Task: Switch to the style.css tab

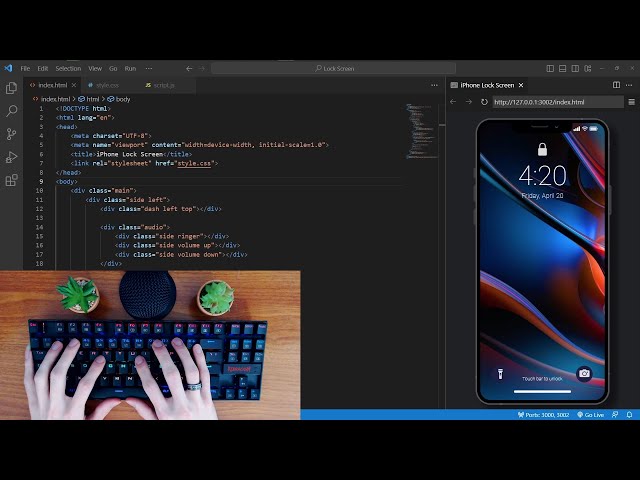Action: (107, 85)
